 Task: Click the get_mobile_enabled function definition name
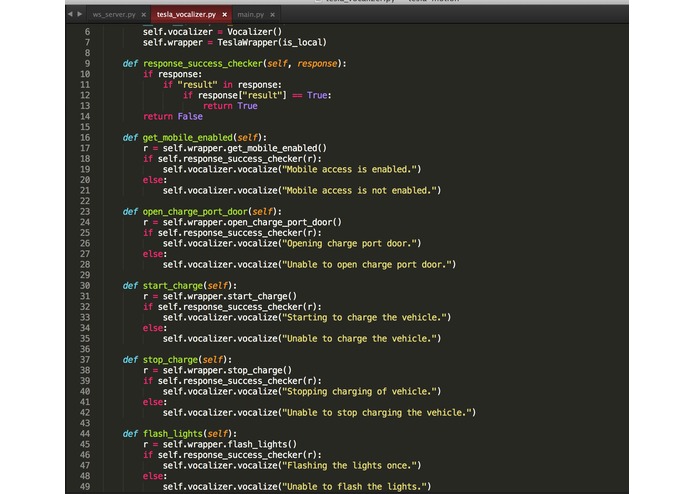[187, 138]
